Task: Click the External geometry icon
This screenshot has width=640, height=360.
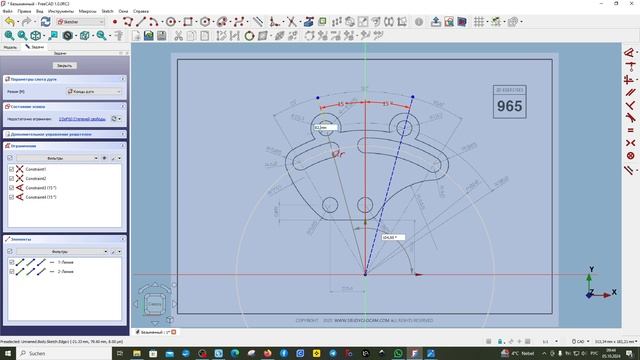Action: click(x=309, y=22)
